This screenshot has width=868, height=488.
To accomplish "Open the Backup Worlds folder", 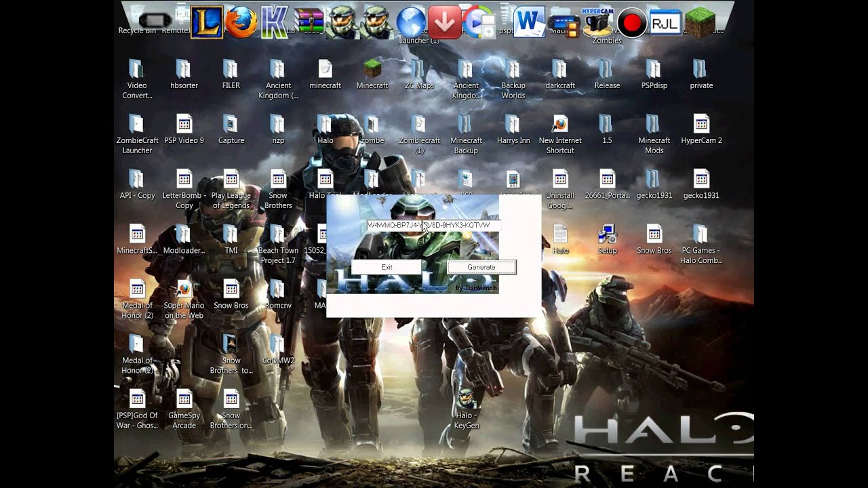I will point(513,79).
